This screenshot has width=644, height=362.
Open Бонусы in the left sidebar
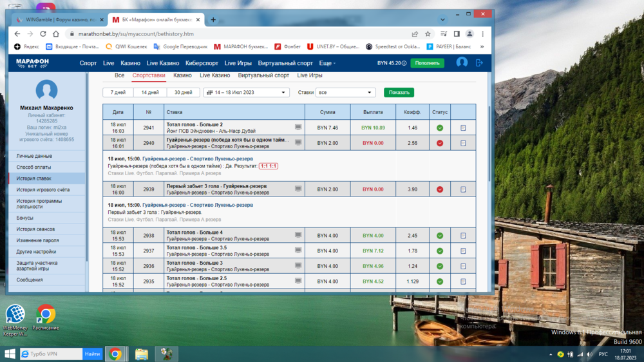point(25,218)
